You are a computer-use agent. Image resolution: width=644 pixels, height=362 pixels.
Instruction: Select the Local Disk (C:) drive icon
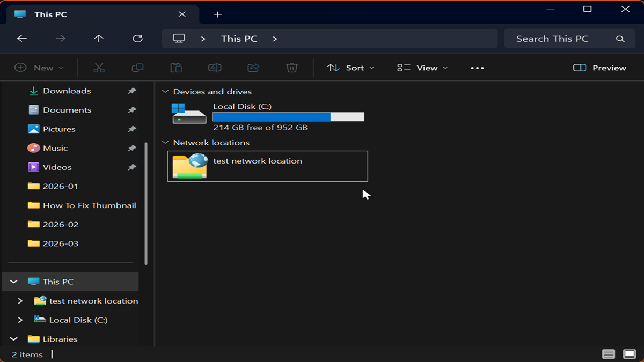click(189, 114)
